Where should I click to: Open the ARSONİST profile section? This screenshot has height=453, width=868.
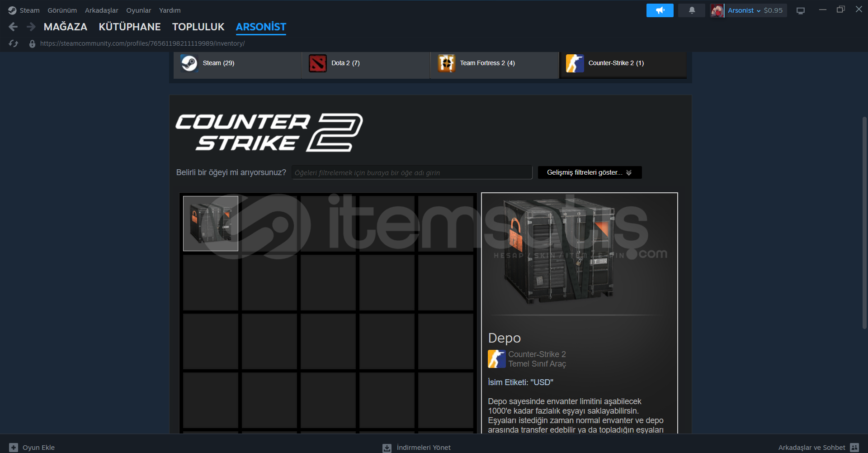pos(261,27)
